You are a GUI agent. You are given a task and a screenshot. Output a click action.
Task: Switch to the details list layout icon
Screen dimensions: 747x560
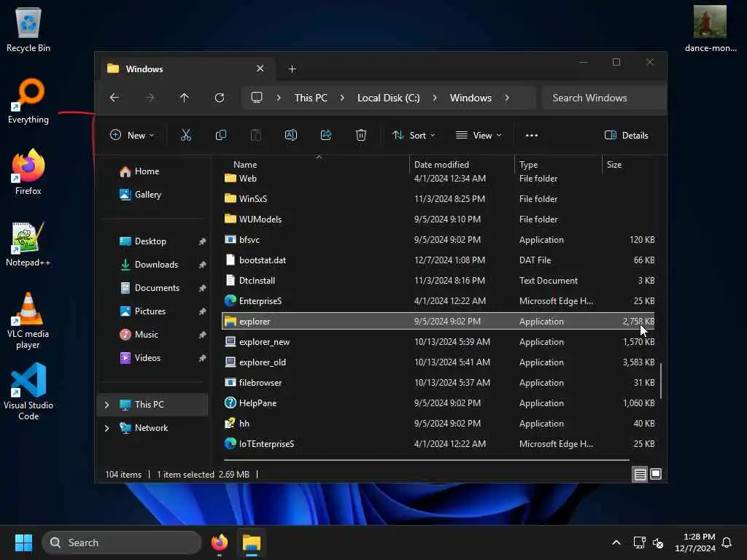pyautogui.click(x=640, y=474)
